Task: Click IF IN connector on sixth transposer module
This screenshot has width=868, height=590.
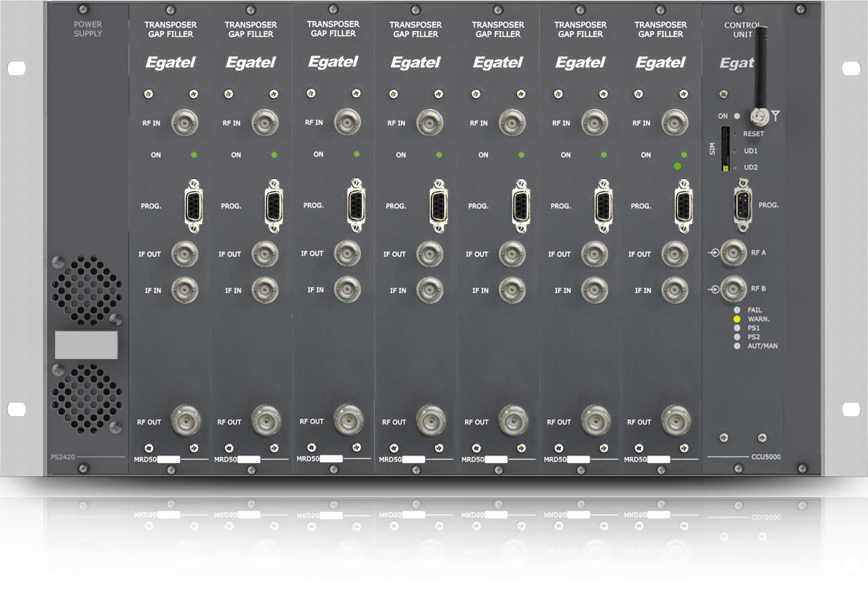Action: click(x=595, y=290)
